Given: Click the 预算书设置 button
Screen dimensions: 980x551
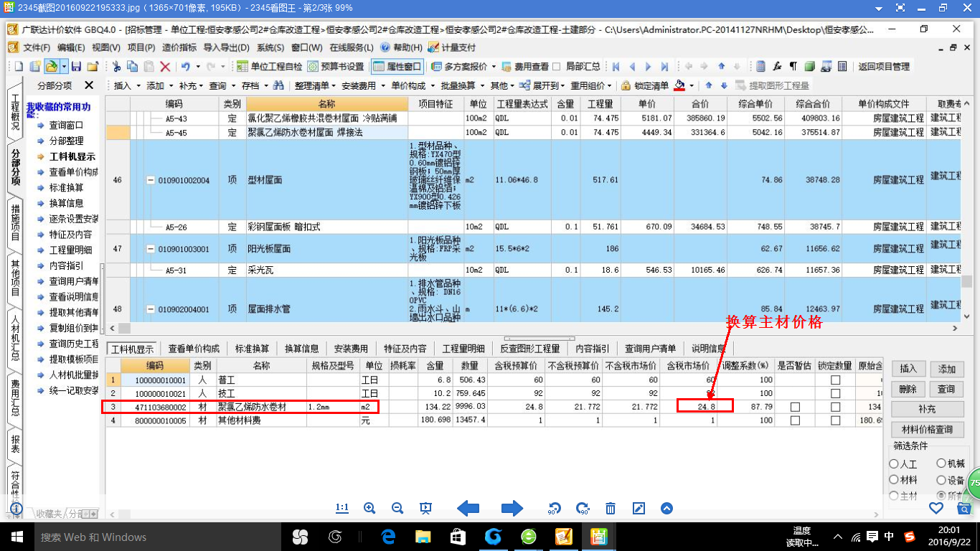Looking at the screenshot, I should point(335,66).
